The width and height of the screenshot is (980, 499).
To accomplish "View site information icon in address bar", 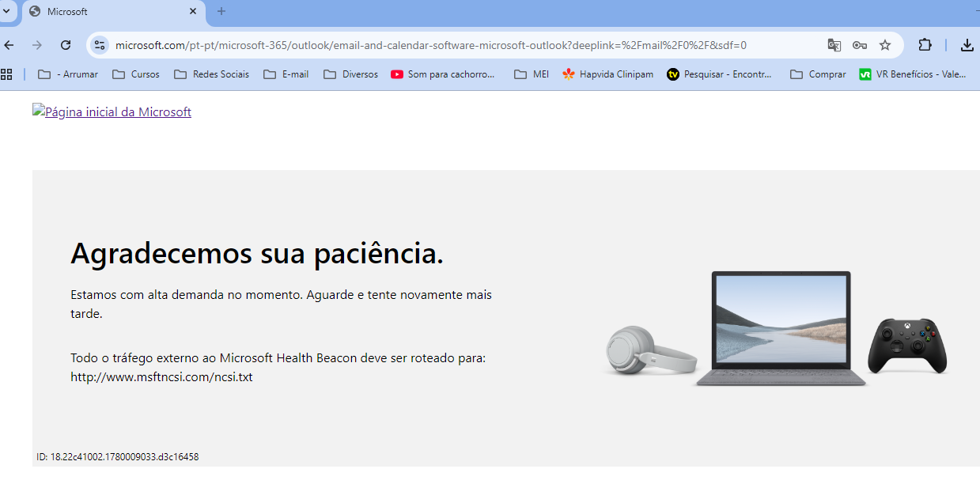I will (x=100, y=45).
